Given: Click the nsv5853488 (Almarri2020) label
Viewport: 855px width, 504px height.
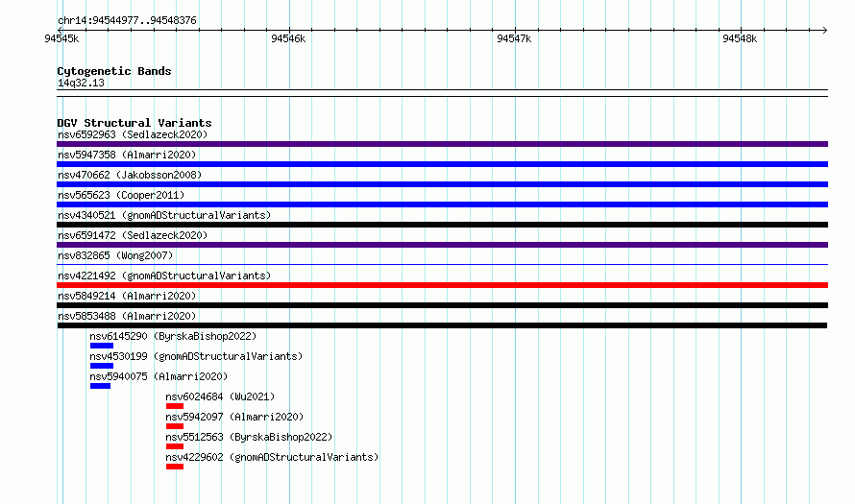Looking at the screenshot, I should (x=127, y=316).
